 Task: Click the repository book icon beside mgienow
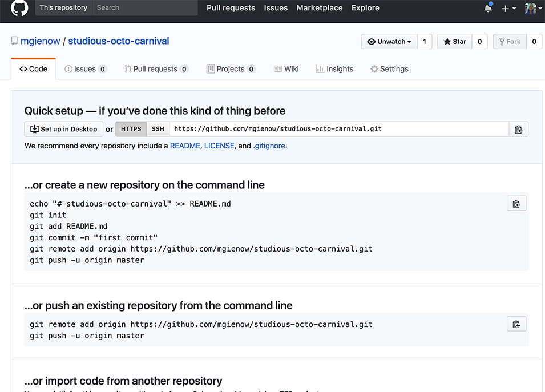[x=14, y=41]
